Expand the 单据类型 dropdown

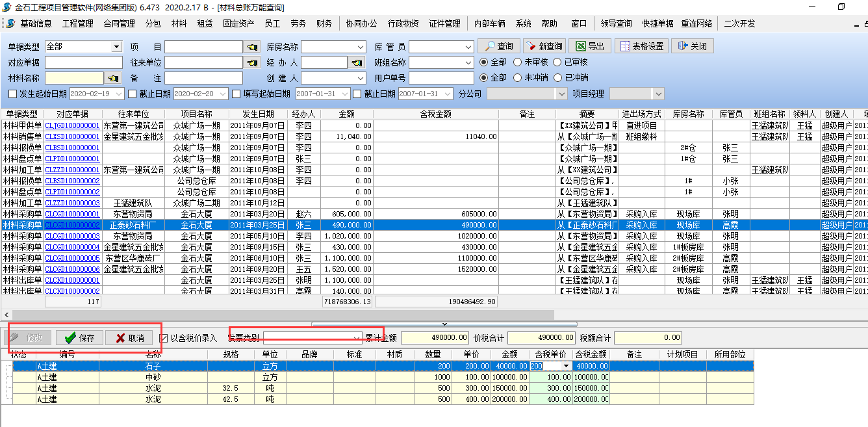[x=117, y=47]
